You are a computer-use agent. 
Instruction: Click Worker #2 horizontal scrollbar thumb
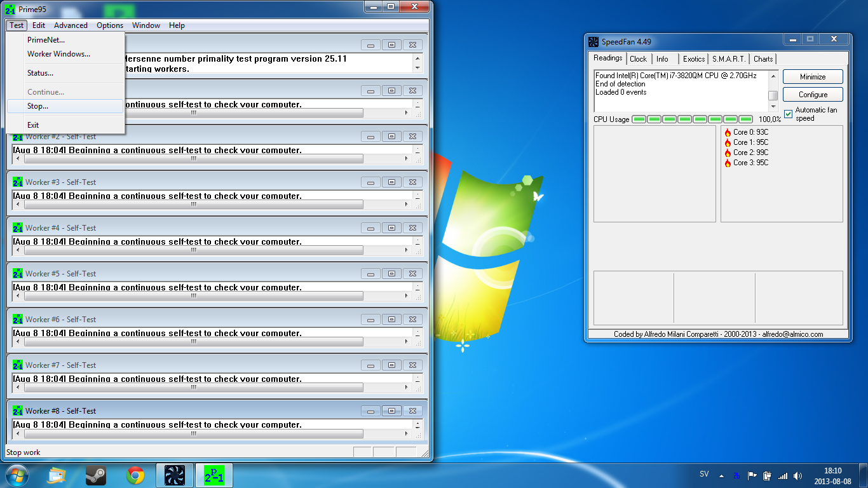tap(194, 159)
